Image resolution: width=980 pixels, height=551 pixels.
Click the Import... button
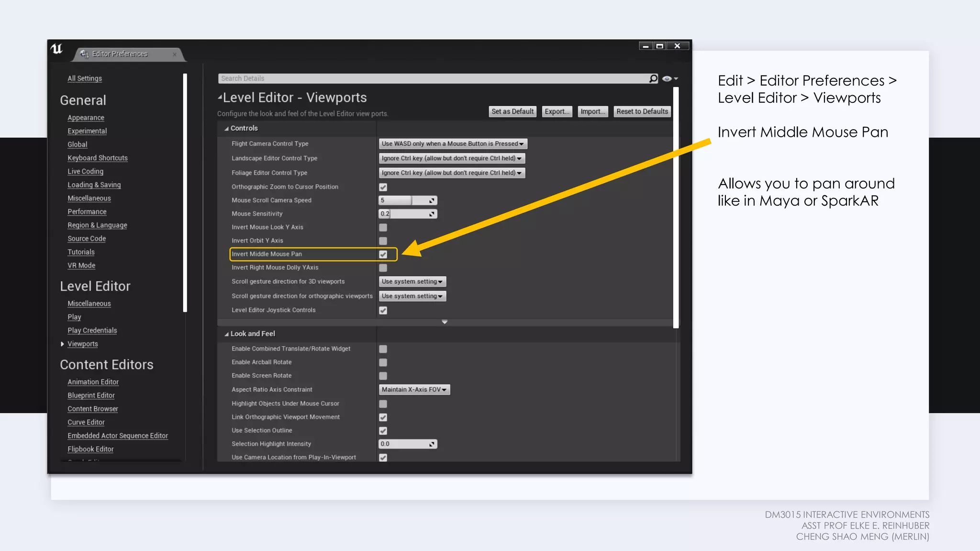point(593,111)
